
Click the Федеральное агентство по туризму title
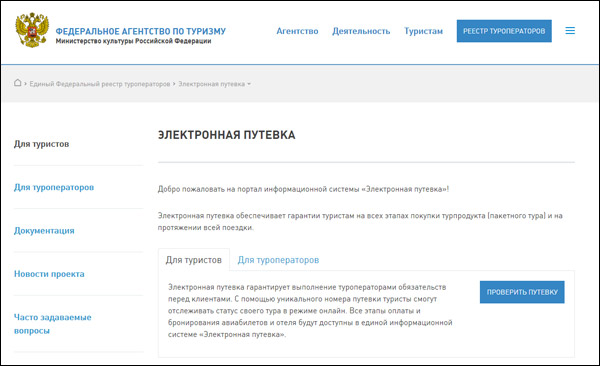141,31
